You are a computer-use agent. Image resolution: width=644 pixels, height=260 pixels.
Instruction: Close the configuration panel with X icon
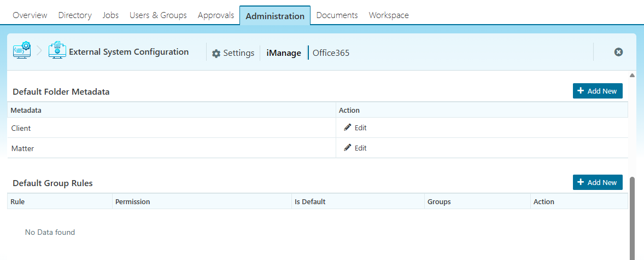click(618, 52)
